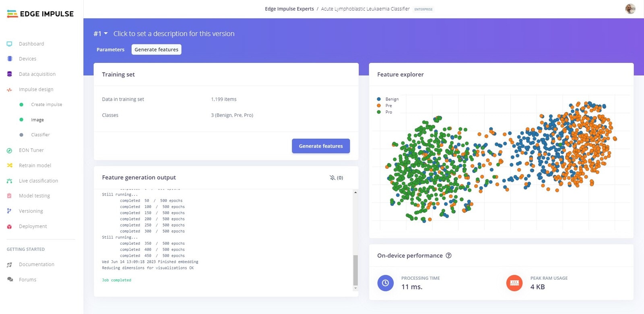The height and width of the screenshot is (314, 644).
Task: Open the #1 version dropdown
Action: pyautogui.click(x=101, y=34)
